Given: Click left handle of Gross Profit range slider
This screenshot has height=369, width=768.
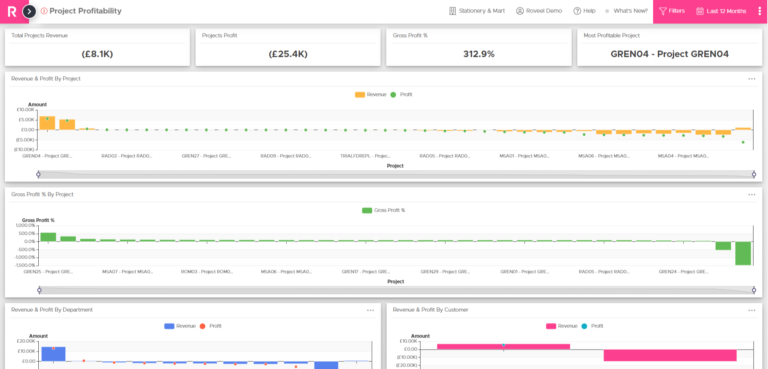Looking at the screenshot, I should tap(39, 290).
